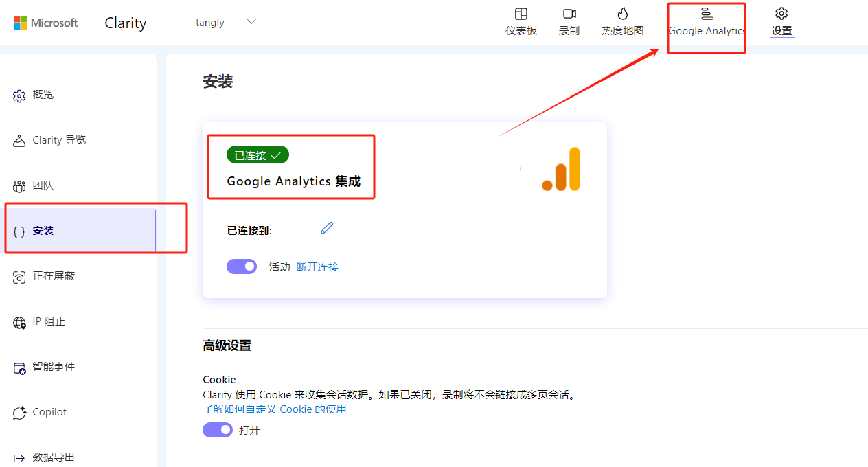This screenshot has height=467, width=868.
Task: Click the Microsoft logo
Action: pyautogui.click(x=46, y=23)
